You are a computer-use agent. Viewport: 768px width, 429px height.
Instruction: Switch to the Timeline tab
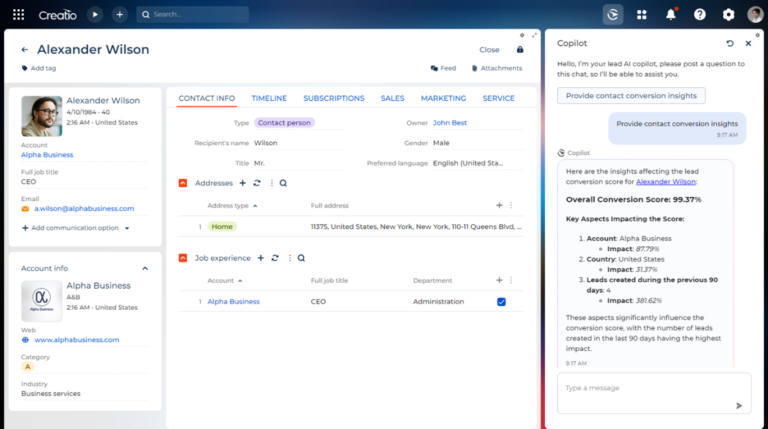point(269,98)
